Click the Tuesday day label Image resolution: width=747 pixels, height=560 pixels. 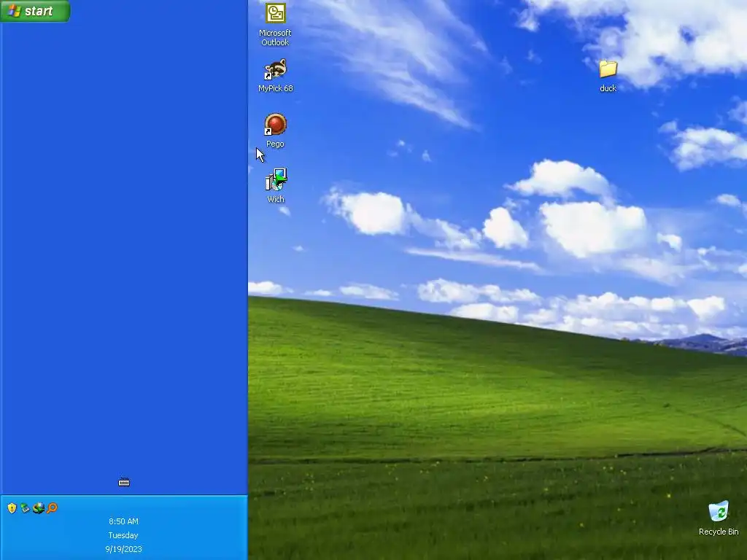click(123, 535)
